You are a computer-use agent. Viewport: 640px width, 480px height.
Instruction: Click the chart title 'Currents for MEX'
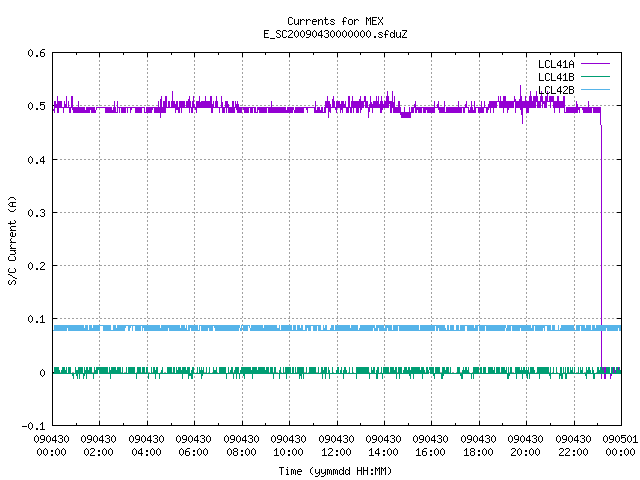[x=335, y=21]
